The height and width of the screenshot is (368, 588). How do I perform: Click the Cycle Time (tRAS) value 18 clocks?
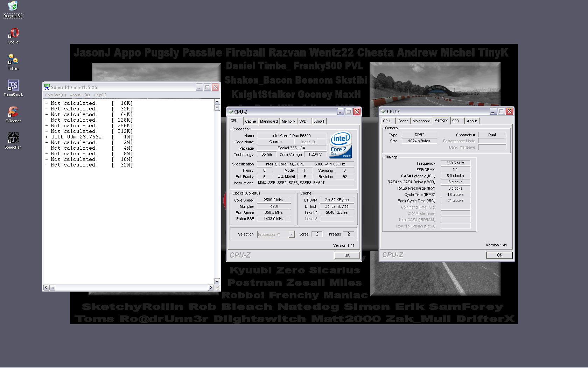[455, 195]
